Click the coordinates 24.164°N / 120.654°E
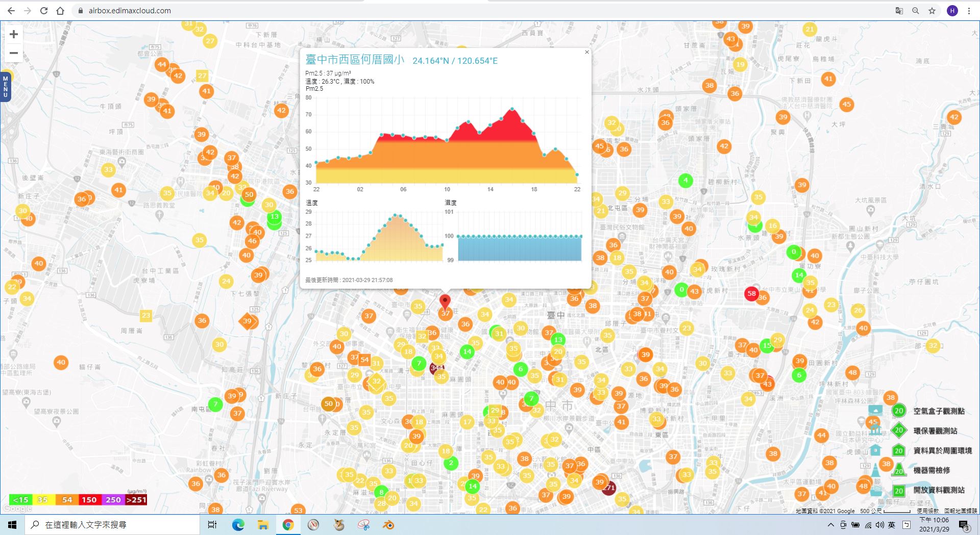Image resolution: width=980 pixels, height=535 pixels. 455,61
